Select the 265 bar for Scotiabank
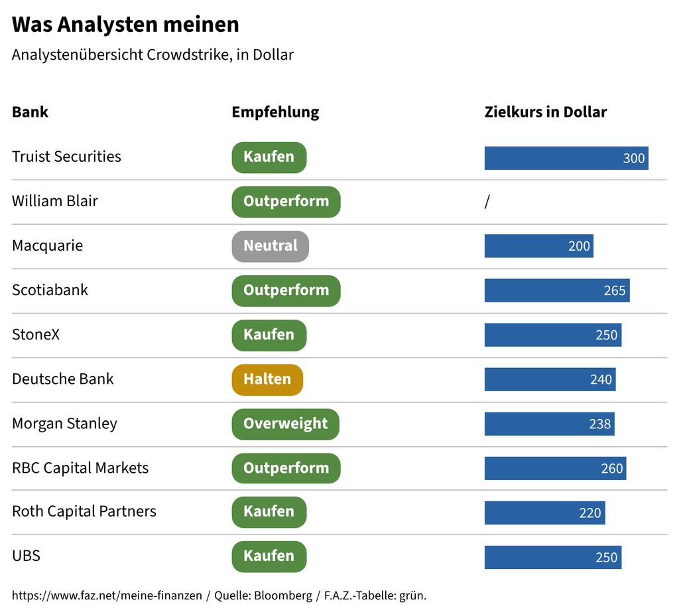Screen dimensions: 679x616 557,290
